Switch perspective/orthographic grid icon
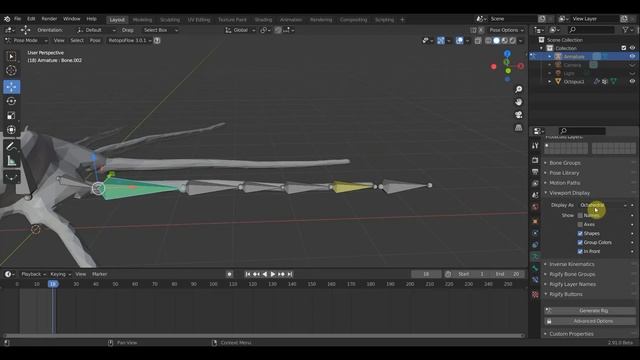 pyautogui.click(x=518, y=127)
